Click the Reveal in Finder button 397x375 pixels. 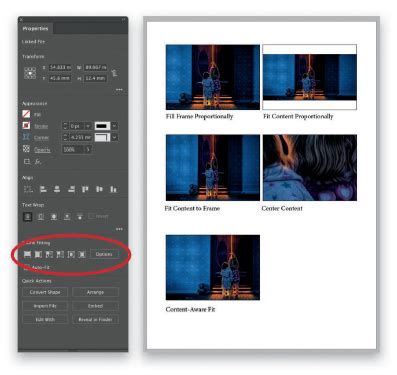pos(95,319)
